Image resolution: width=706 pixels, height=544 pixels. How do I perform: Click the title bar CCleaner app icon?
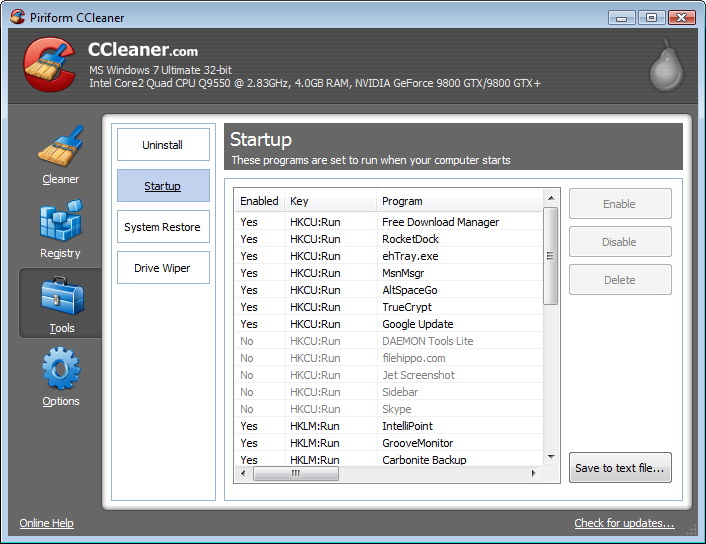[17, 17]
